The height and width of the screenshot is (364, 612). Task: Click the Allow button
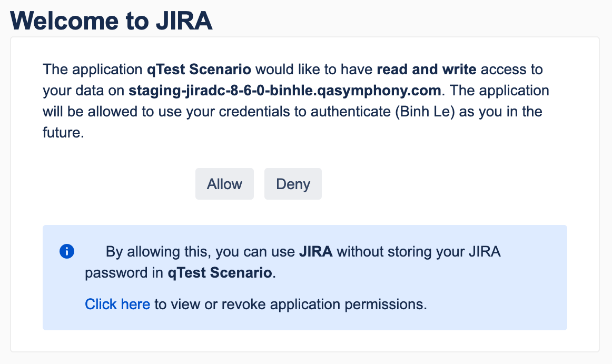pyautogui.click(x=224, y=184)
